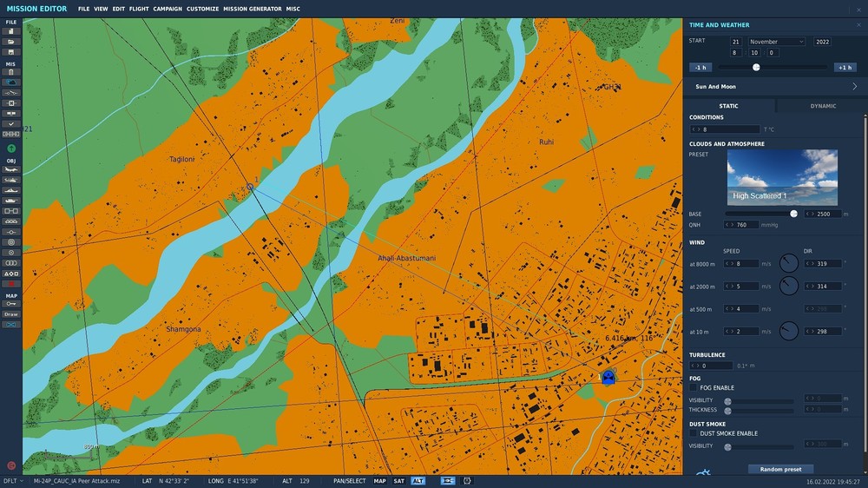The image size is (868, 488).
Task: Click the cloud Base altitude slider handle
Action: coord(793,214)
